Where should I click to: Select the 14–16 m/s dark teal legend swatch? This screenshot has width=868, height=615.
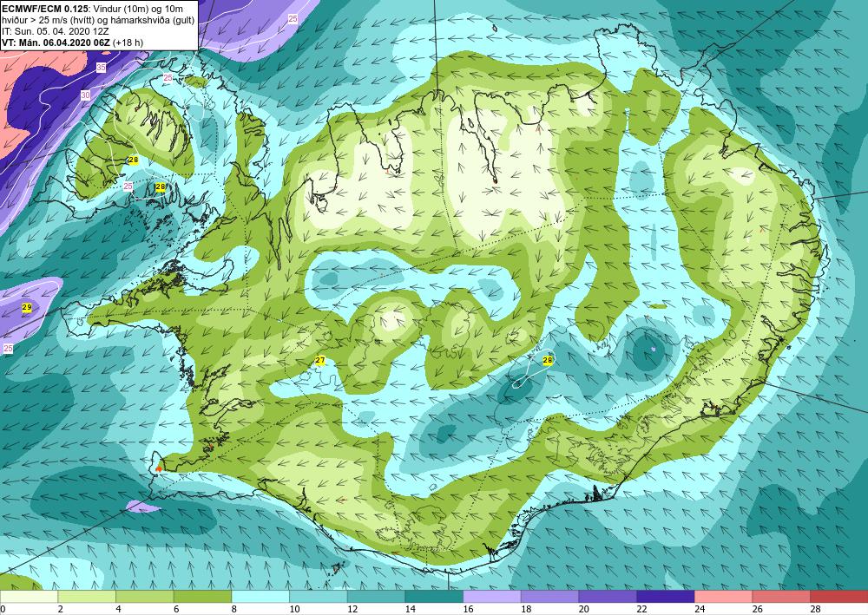[x=433, y=597]
